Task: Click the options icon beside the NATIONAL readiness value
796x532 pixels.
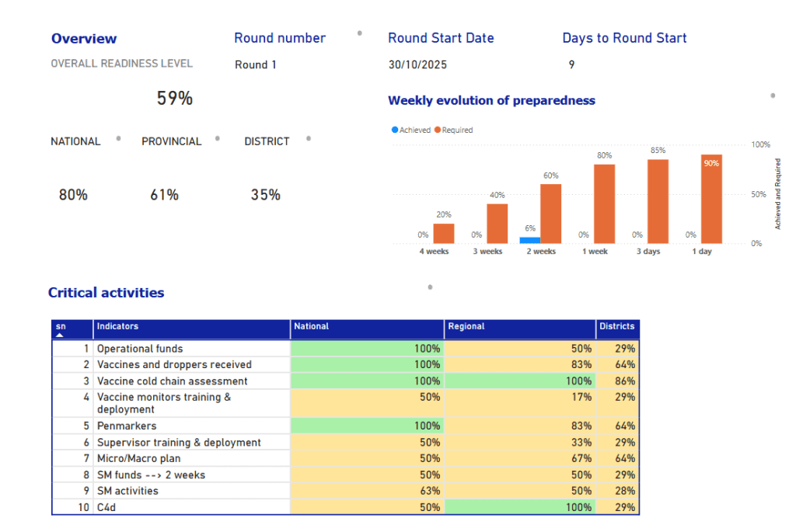Action: point(117,137)
